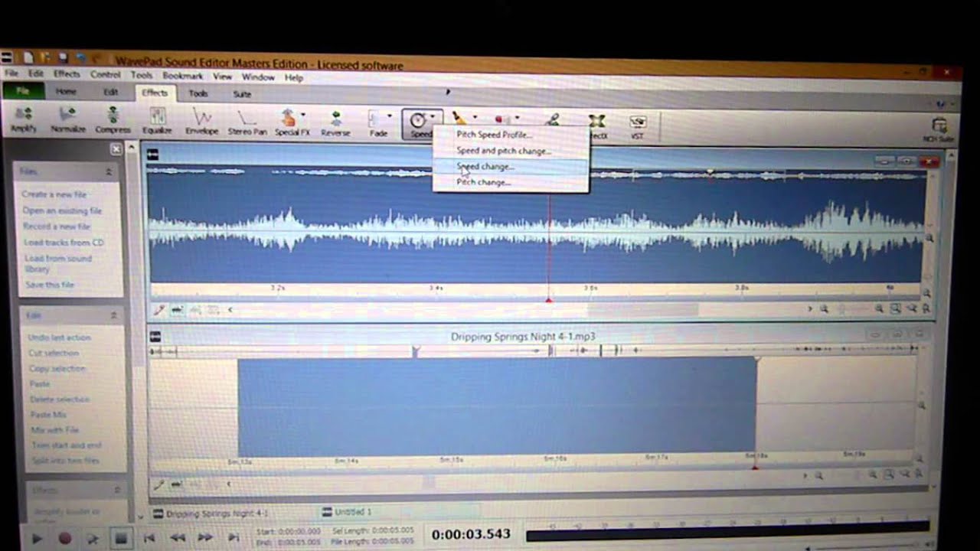This screenshot has width=980, height=551.
Task: Open the Bookmark menu
Action: click(x=183, y=76)
